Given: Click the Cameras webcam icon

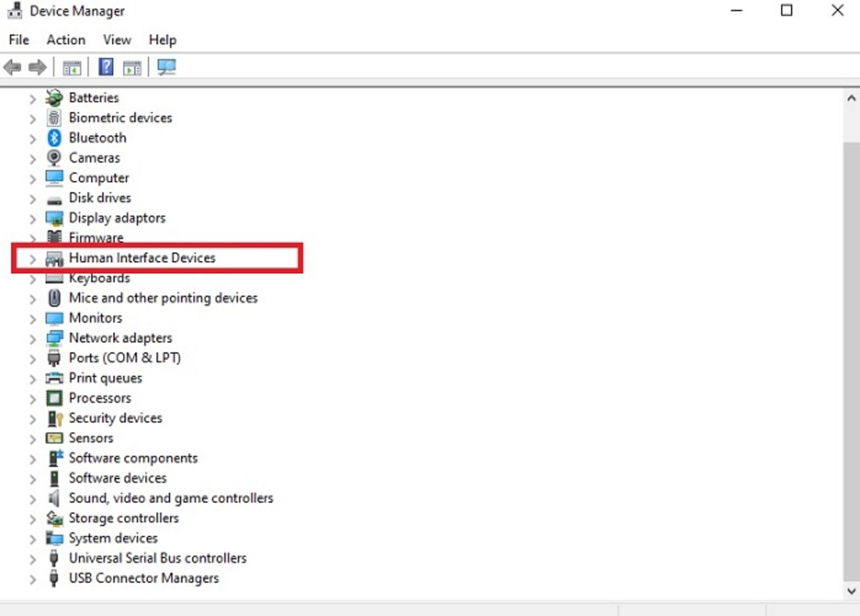Looking at the screenshot, I should 54,158.
